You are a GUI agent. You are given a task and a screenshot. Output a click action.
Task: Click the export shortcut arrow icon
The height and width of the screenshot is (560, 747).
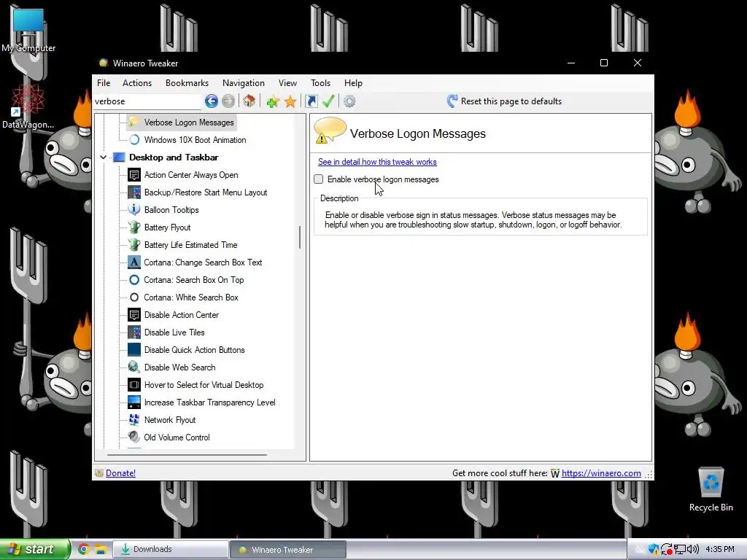(x=311, y=101)
